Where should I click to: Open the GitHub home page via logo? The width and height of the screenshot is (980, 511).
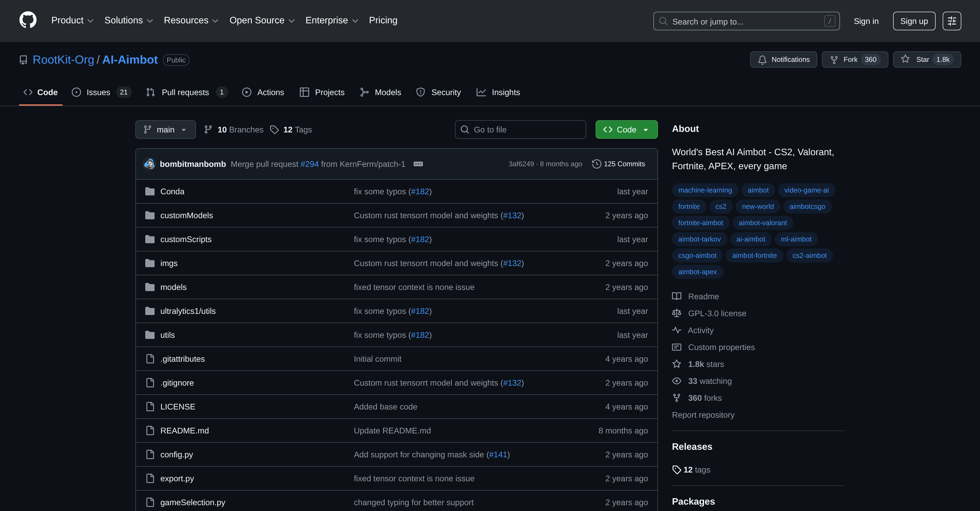click(28, 20)
